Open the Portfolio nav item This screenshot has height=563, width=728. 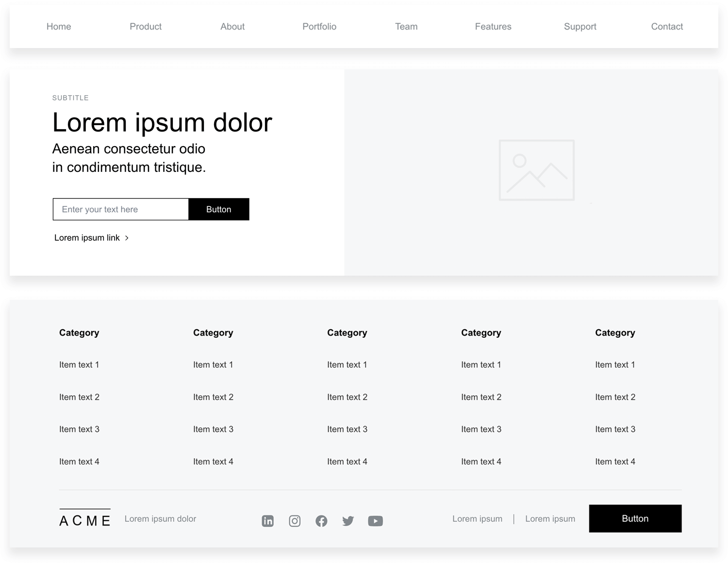(319, 27)
